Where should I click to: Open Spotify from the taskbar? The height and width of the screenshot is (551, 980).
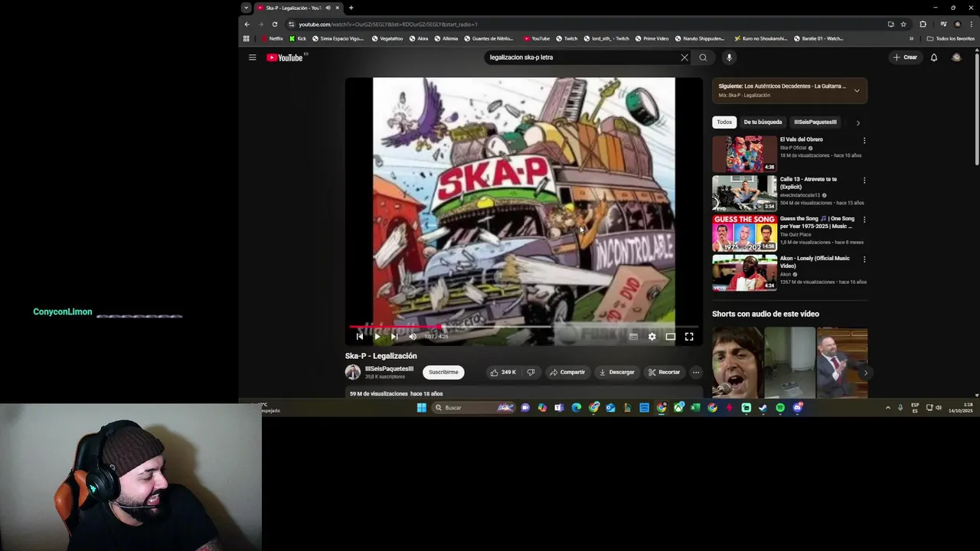coord(780,408)
